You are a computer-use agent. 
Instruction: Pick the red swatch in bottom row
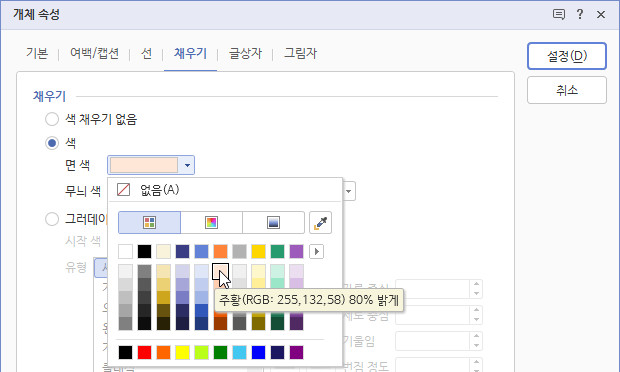(144, 352)
